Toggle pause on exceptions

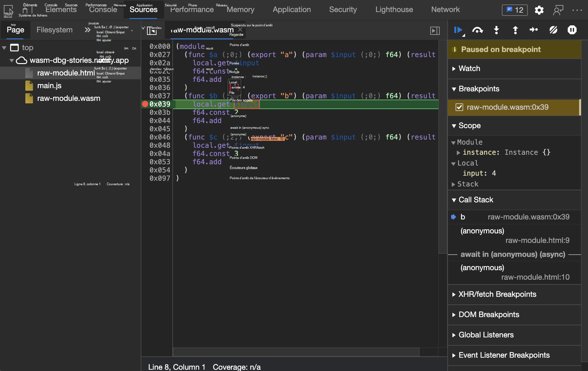(572, 30)
